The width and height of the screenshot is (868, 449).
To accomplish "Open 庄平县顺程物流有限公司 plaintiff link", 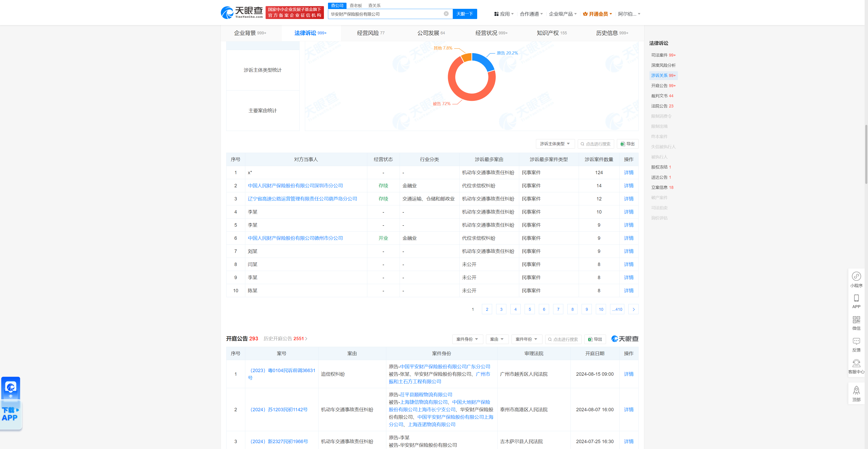I will [426, 395].
